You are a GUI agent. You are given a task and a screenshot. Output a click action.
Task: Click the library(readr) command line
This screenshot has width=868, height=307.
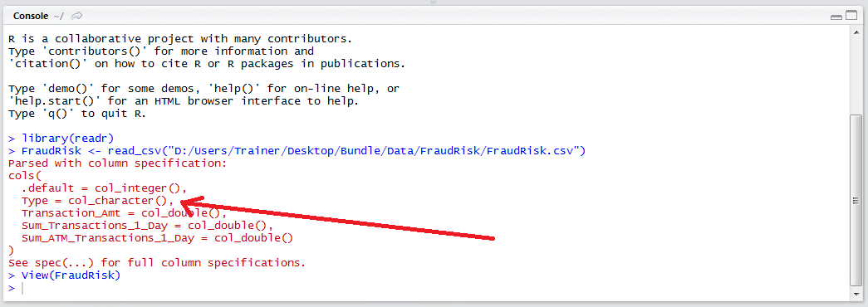tap(61, 138)
